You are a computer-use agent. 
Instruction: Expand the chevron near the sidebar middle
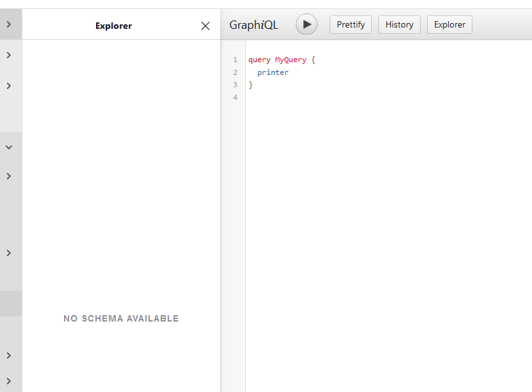pyautogui.click(x=10, y=252)
